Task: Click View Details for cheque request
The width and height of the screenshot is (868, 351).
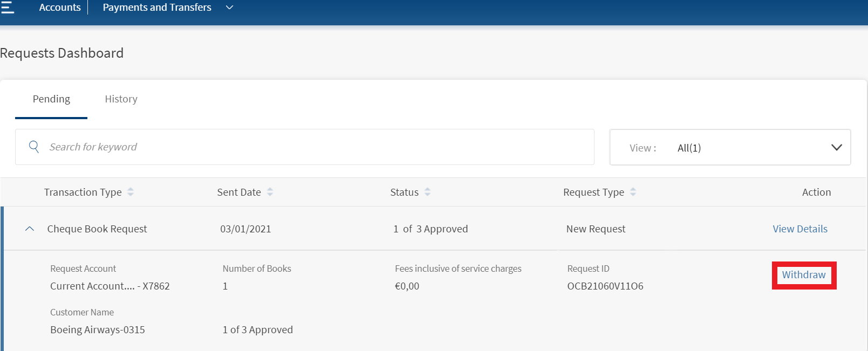Action: pyautogui.click(x=799, y=229)
